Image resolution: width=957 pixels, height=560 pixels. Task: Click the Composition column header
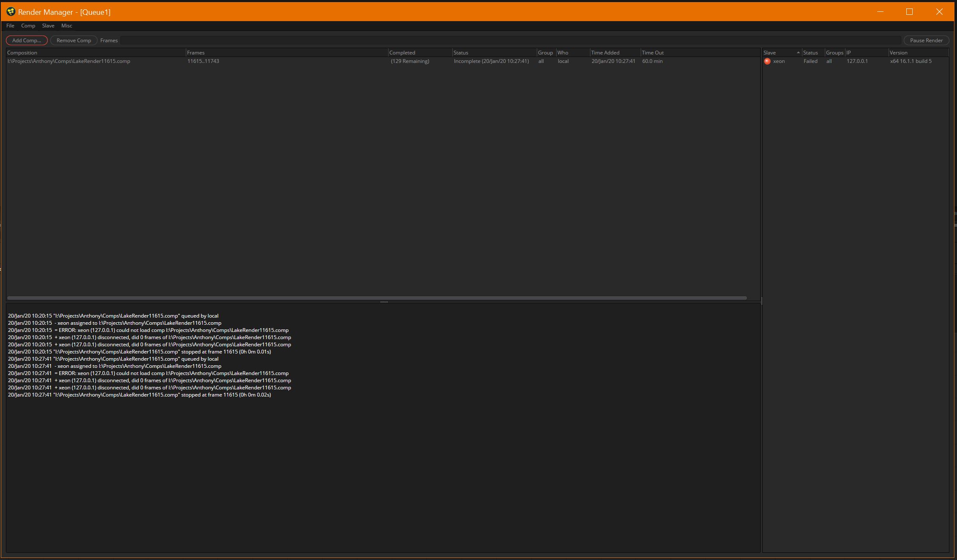point(96,53)
